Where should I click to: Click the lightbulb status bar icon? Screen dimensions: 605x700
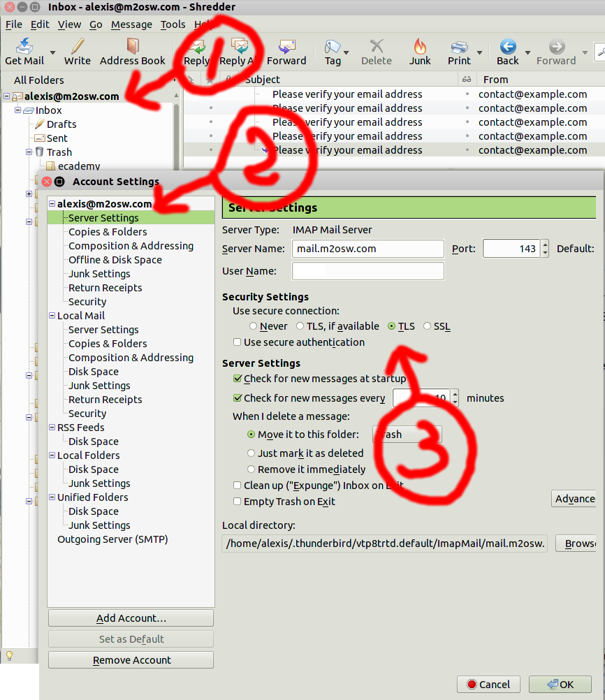(x=9, y=656)
